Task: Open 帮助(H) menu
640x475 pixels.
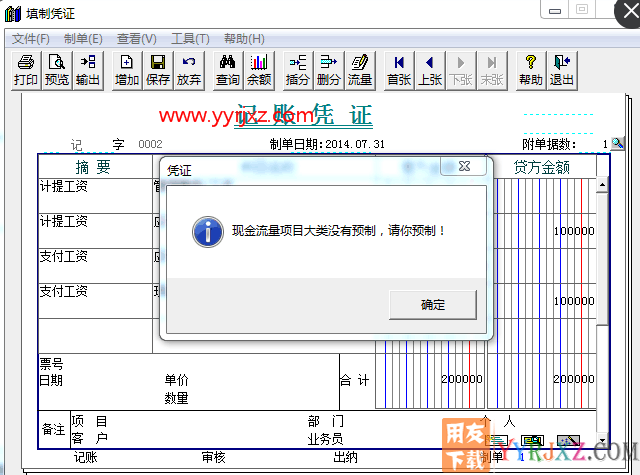Action: tap(244, 39)
